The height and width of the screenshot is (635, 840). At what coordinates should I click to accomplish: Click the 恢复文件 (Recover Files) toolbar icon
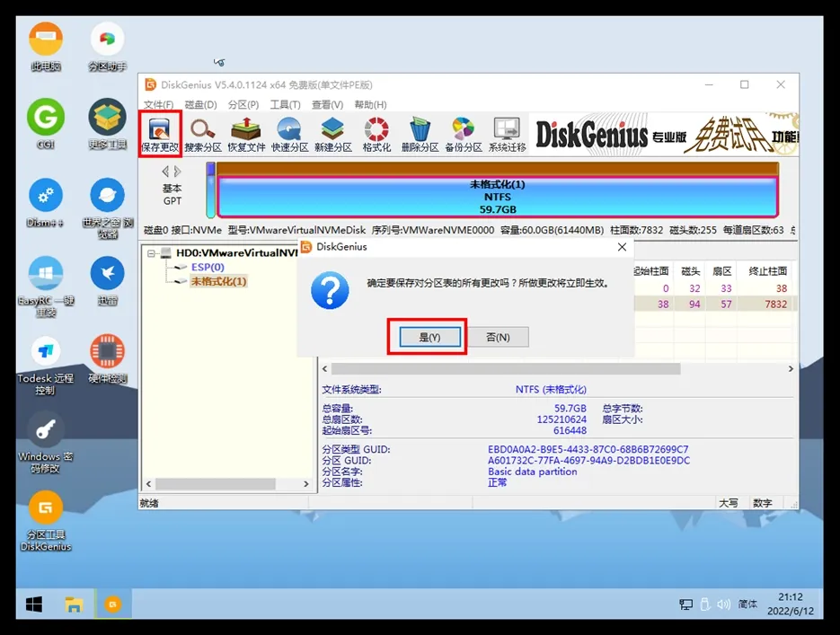tap(246, 134)
